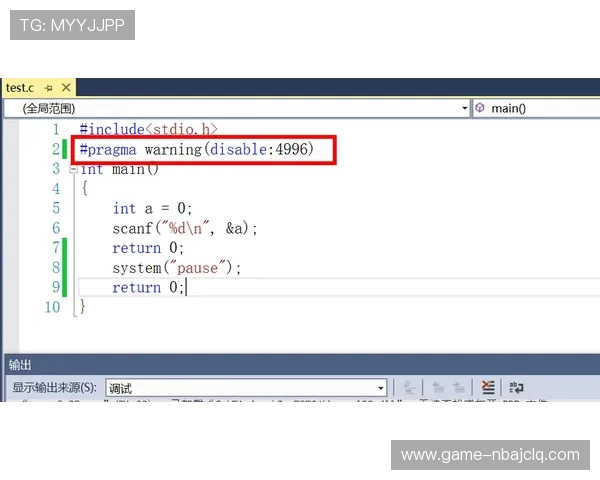Click line number 5 in the gutter
600x480 pixels.
[x=55, y=208]
